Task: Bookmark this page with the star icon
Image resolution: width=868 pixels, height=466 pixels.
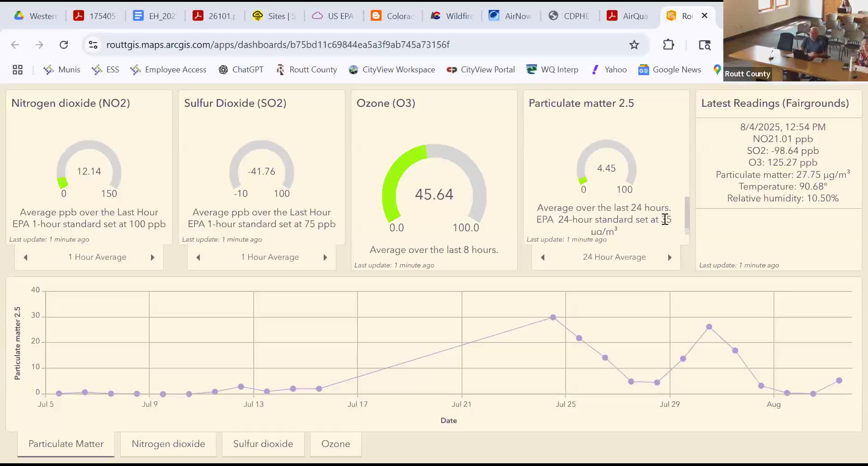Action: coord(634,45)
